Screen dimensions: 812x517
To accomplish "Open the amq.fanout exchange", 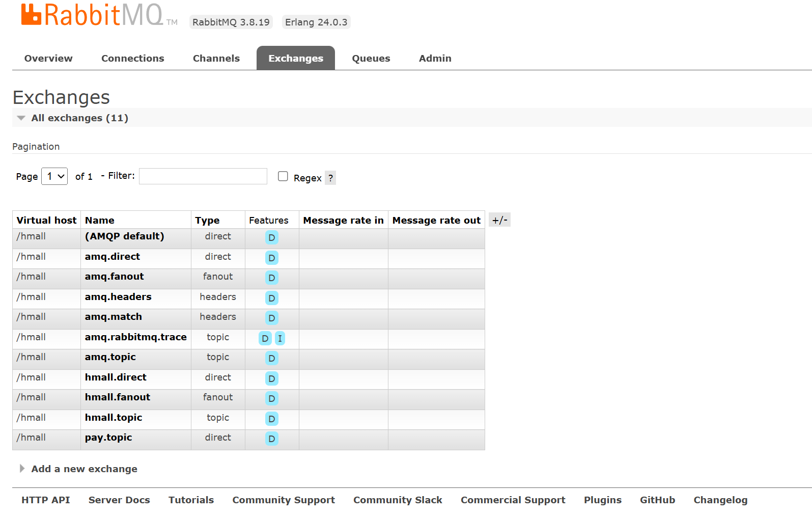I will (x=115, y=277).
